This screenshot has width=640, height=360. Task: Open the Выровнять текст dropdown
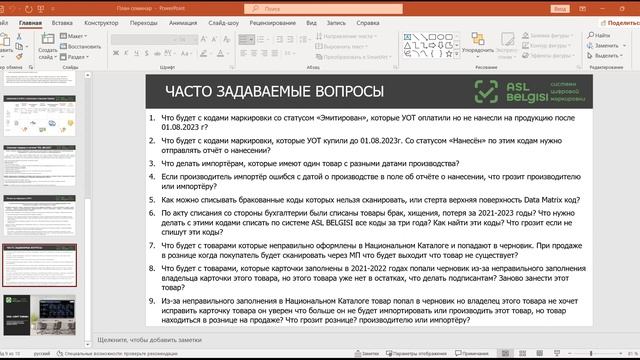[x=342, y=47]
